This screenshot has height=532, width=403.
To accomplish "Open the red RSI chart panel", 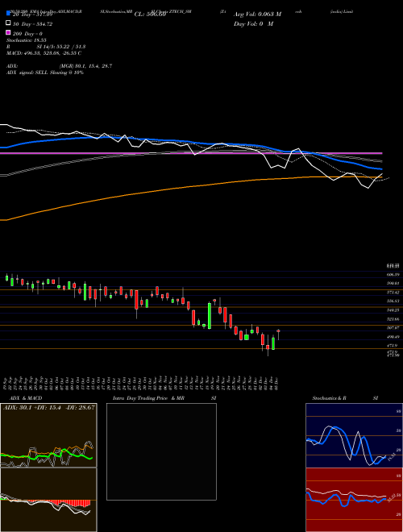I will (354, 500).
